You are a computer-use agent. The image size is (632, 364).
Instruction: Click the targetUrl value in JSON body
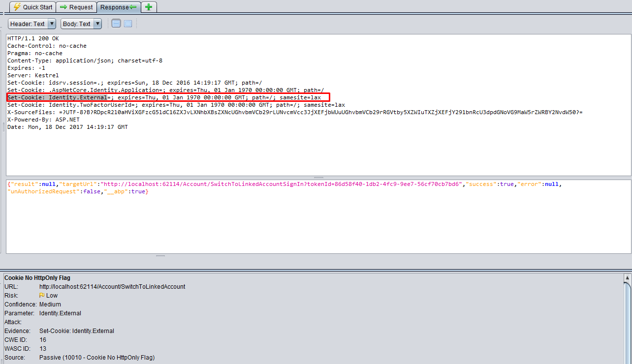282,184
